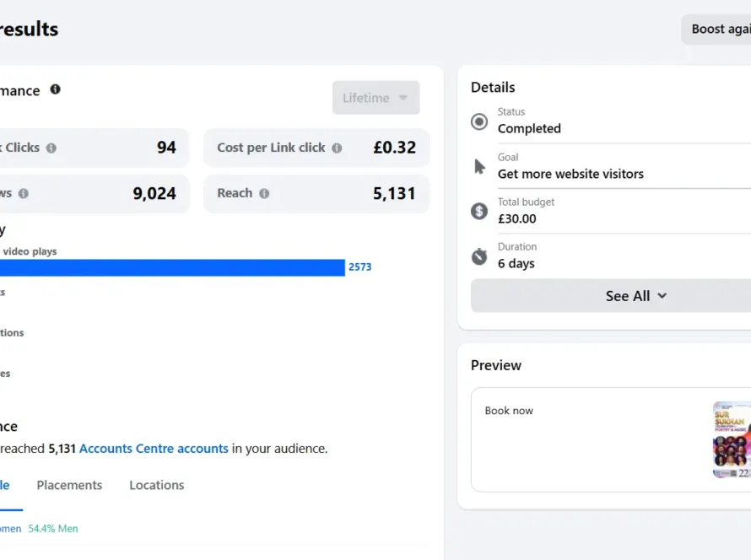Screen dimensions: 751x560
Task: Switch to the Locations tab
Action: [156, 485]
